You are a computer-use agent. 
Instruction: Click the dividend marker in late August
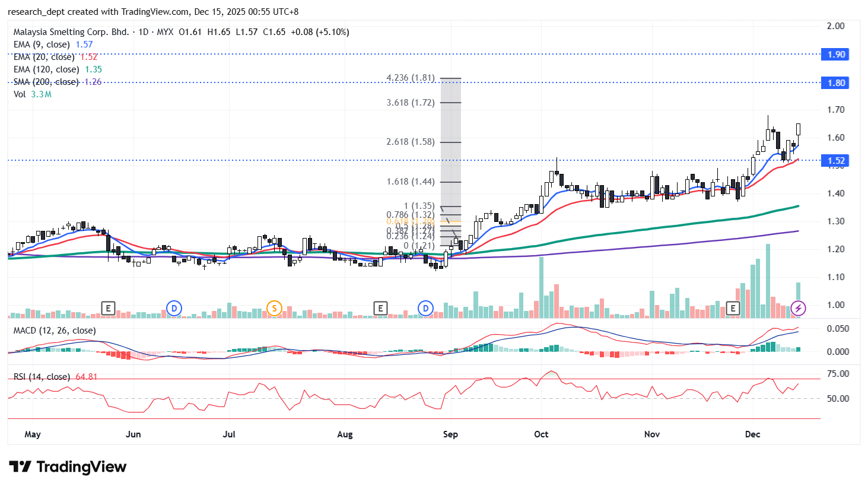(425, 308)
